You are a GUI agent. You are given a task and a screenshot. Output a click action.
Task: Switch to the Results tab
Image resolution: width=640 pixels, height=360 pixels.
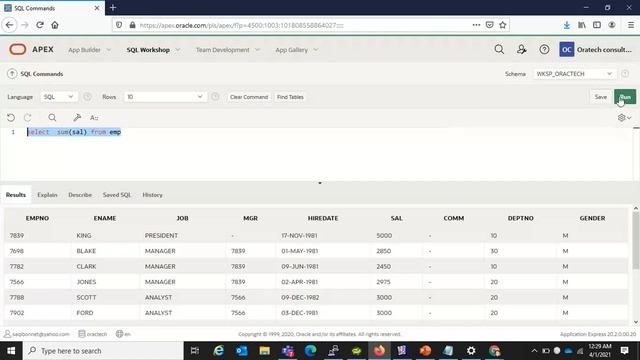pyautogui.click(x=16, y=195)
